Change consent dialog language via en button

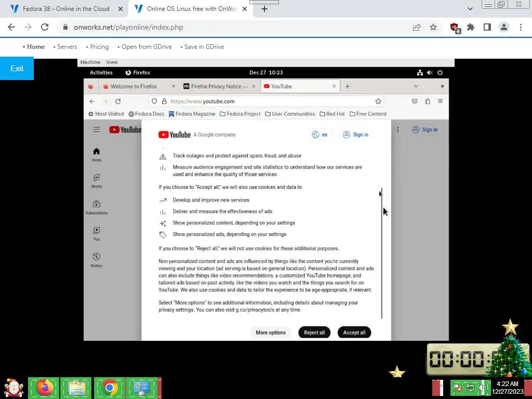(320, 135)
